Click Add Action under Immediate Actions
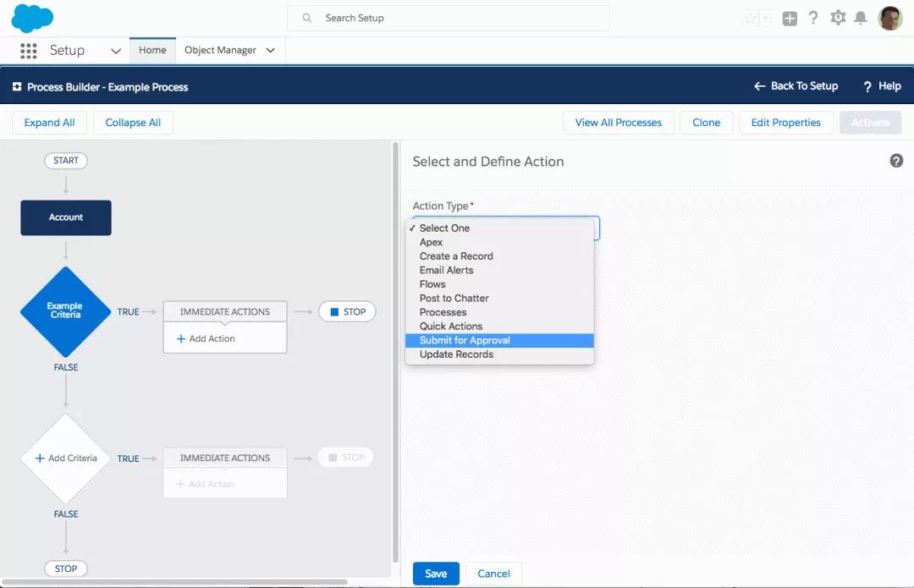This screenshot has width=914, height=588. [206, 338]
